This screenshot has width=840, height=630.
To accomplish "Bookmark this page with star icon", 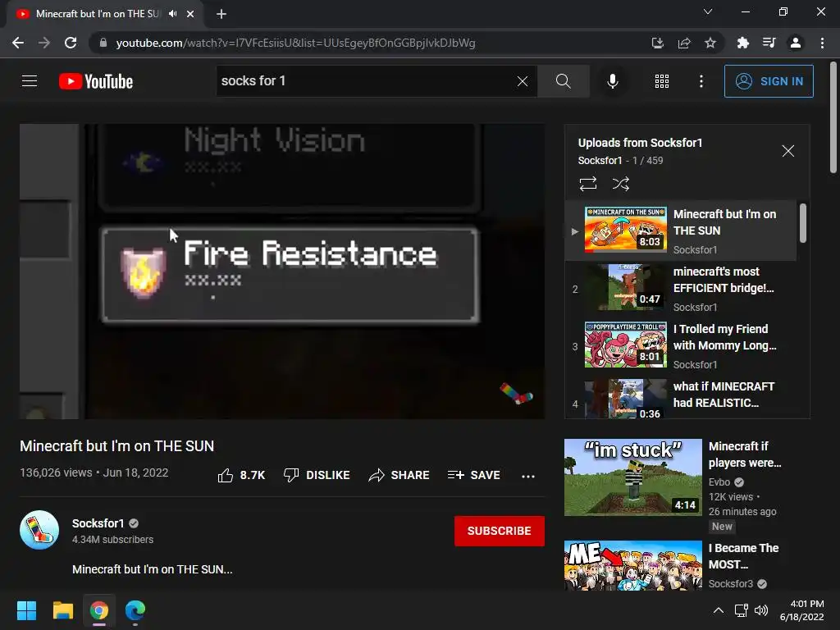I will 710,43.
